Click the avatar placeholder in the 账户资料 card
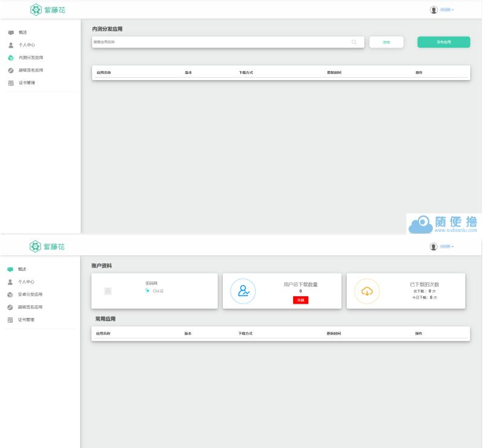The image size is (484, 448). [108, 291]
